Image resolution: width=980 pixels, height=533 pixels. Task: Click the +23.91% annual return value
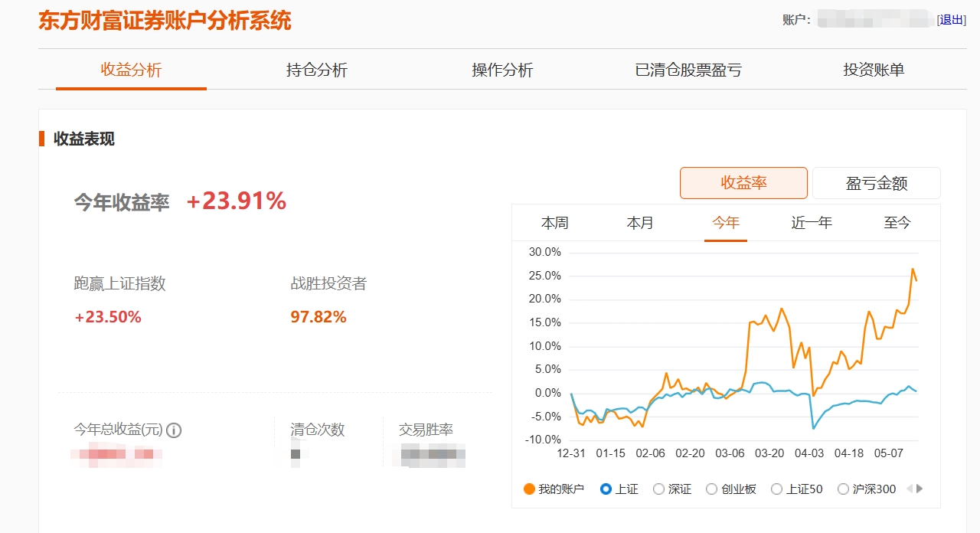point(237,201)
